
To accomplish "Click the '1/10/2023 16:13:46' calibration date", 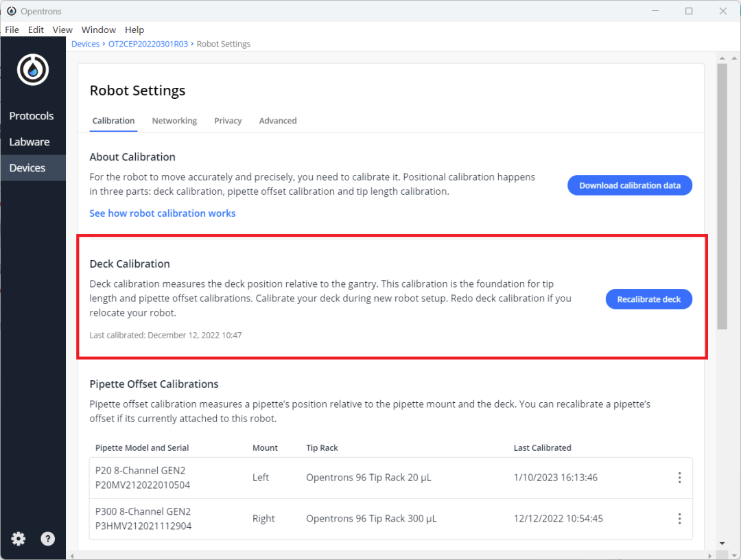I will click(556, 478).
